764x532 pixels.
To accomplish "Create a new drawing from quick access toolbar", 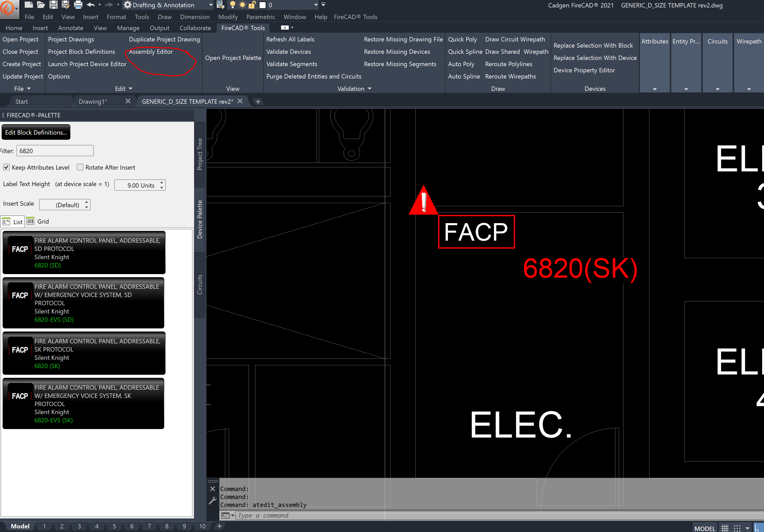I will tap(29, 5).
